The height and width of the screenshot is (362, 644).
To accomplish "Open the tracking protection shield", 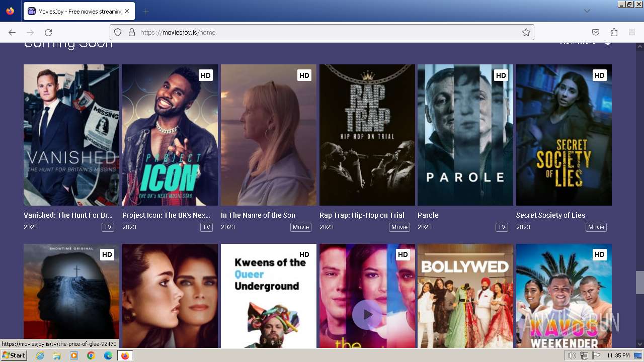I will pyautogui.click(x=118, y=32).
